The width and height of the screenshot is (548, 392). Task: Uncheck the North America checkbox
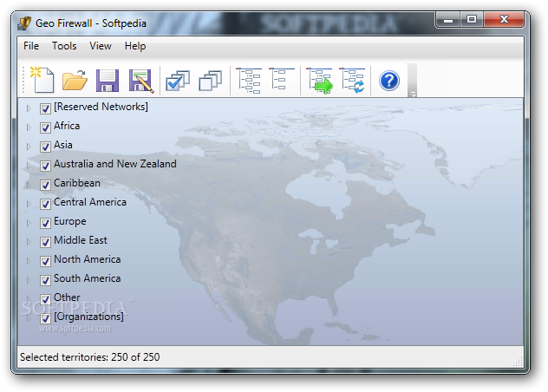pos(45,261)
